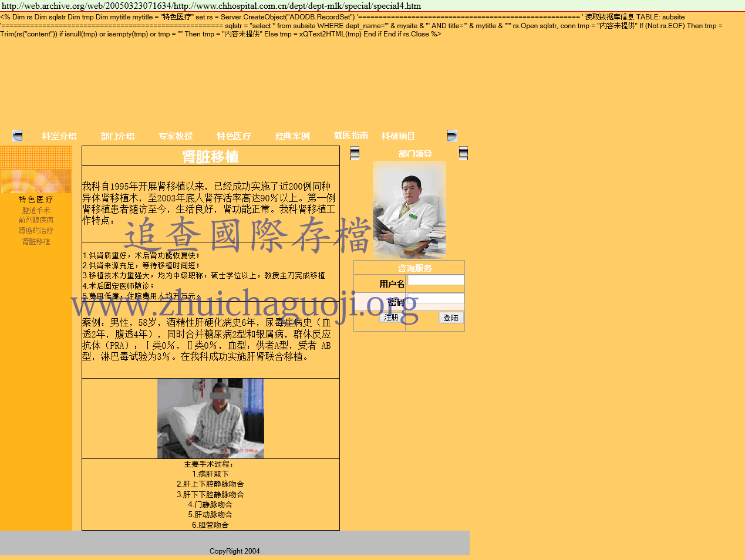Open 腔道手术 sidebar link

(36, 210)
